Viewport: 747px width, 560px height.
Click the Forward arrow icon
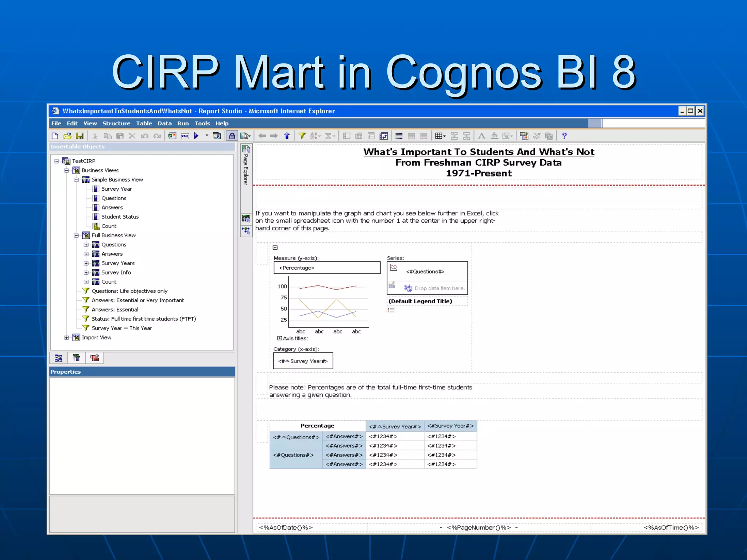click(274, 136)
